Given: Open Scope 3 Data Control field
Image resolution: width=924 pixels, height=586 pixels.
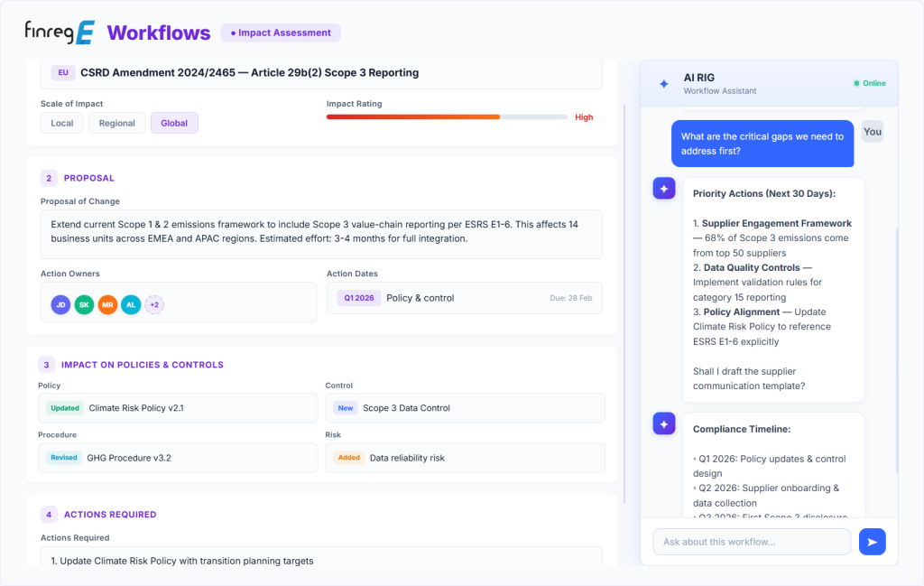Looking at the screenshot, I should pos(465,408).
